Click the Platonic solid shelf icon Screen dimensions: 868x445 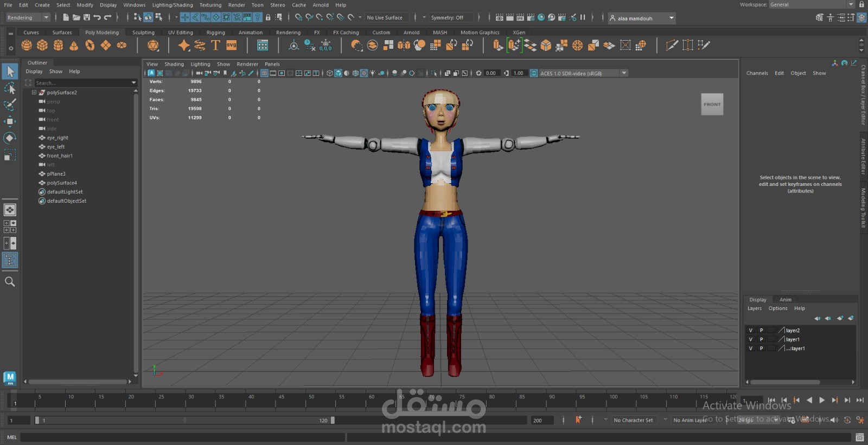point(153,46)
